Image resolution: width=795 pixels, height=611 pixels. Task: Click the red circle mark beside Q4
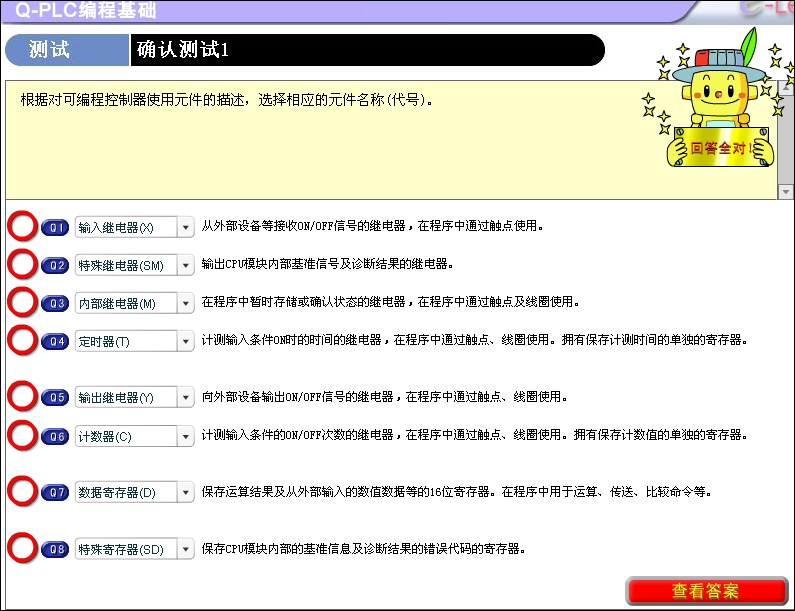22,341
